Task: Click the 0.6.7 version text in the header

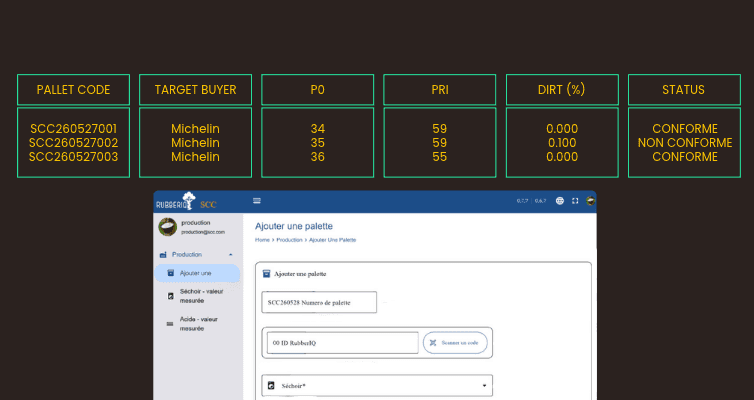Action: coord(540,201)
